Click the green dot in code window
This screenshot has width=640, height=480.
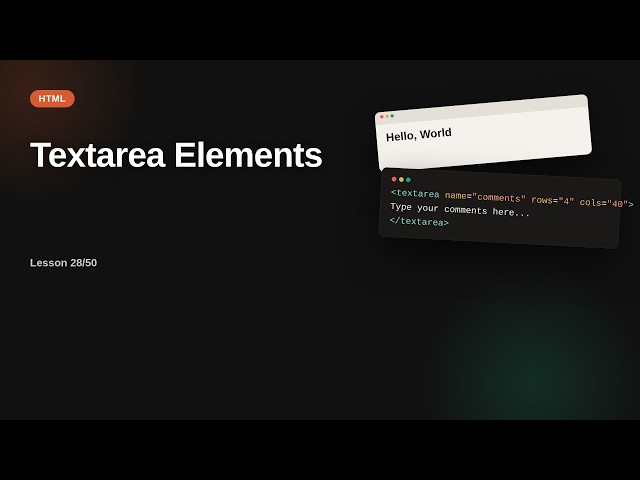(x=408, y=180)
